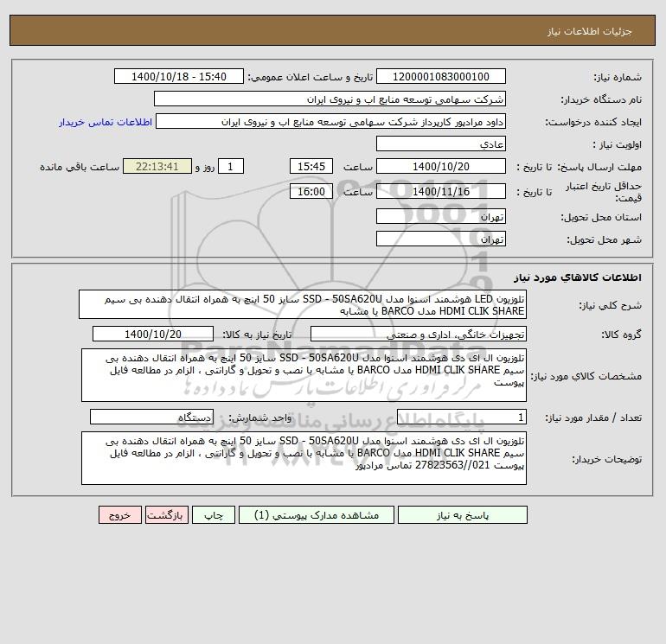This screenshot has height=644, width=666.
Task: Select the شماره نیاز field 1200001083000100
Action: 441,76
